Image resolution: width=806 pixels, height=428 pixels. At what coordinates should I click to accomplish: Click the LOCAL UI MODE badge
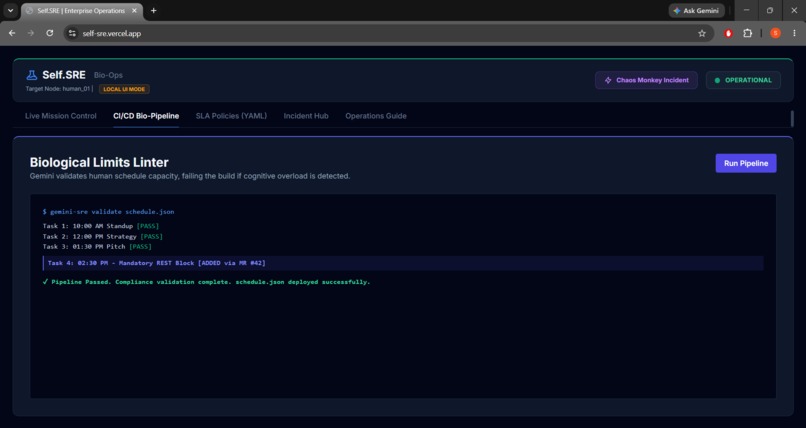pyautogui.click(x=124, y=89)
